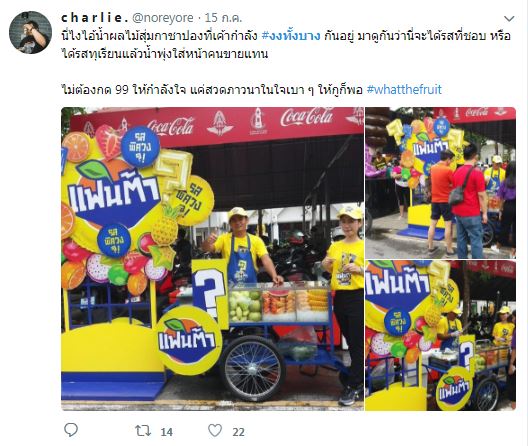Click the round Fanta logo on the cart
Image resolution: width=528 pixels, height=446 pixels.
(189, 340)
